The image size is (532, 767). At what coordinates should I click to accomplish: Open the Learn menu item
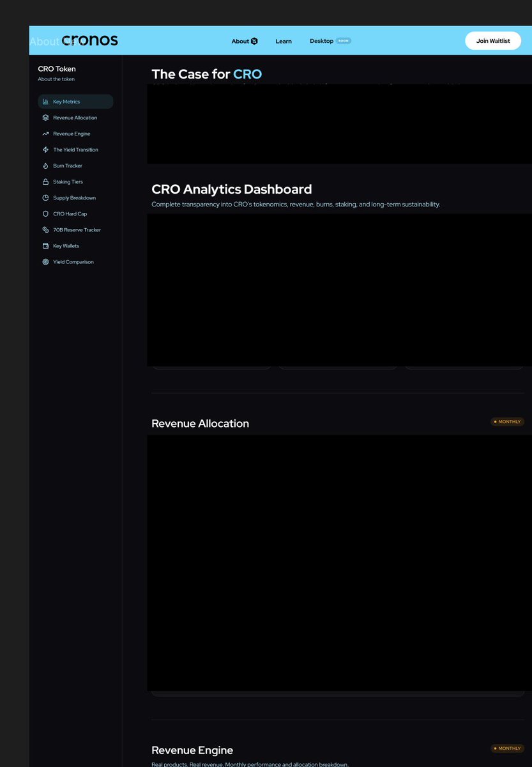(284, 41)
